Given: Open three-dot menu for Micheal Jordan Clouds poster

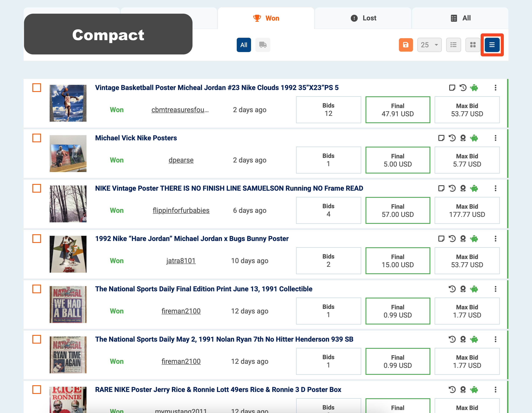Looking at the screenshot, I should coord(495,88).
